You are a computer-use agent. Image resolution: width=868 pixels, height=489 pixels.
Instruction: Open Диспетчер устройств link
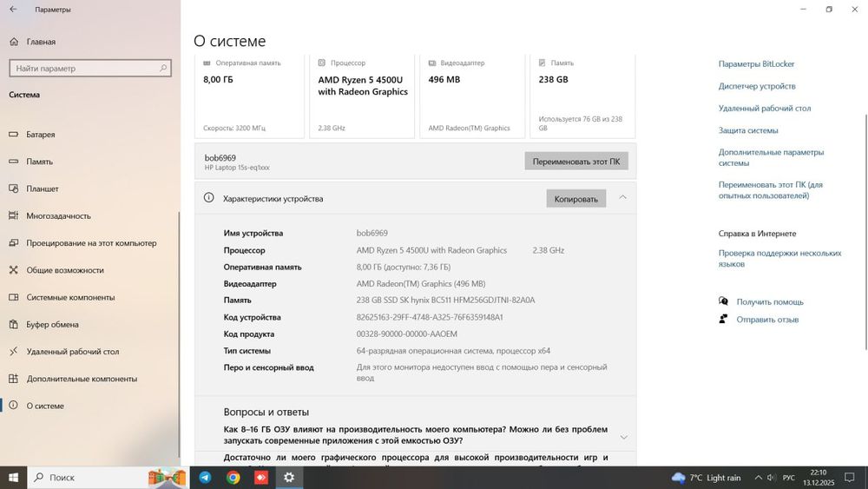[x=757, y=86]
